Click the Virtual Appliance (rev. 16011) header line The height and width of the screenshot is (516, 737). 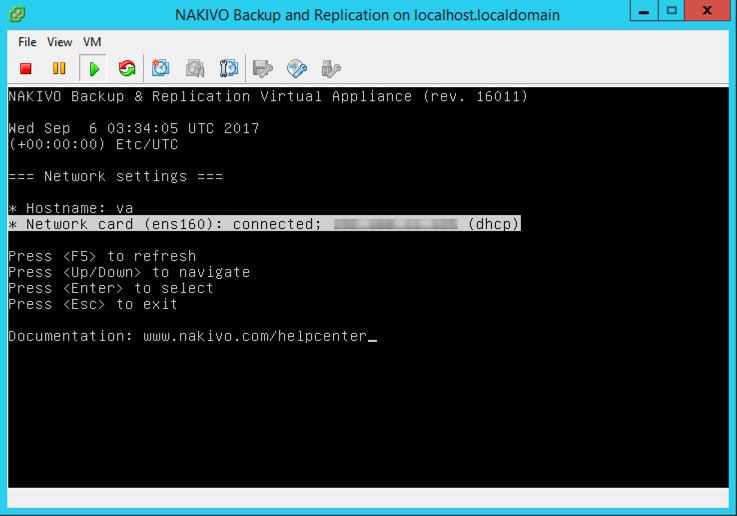268,96
